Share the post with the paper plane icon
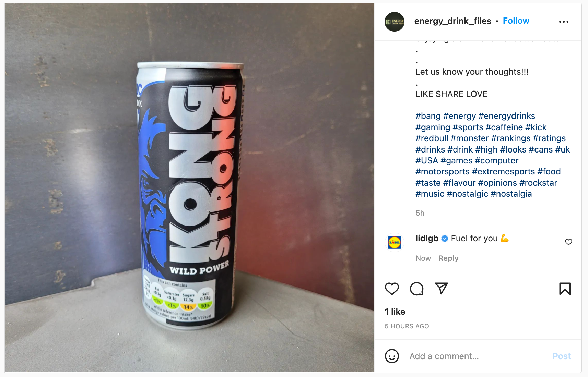The image size is (588, 377). tap(441, 288)
